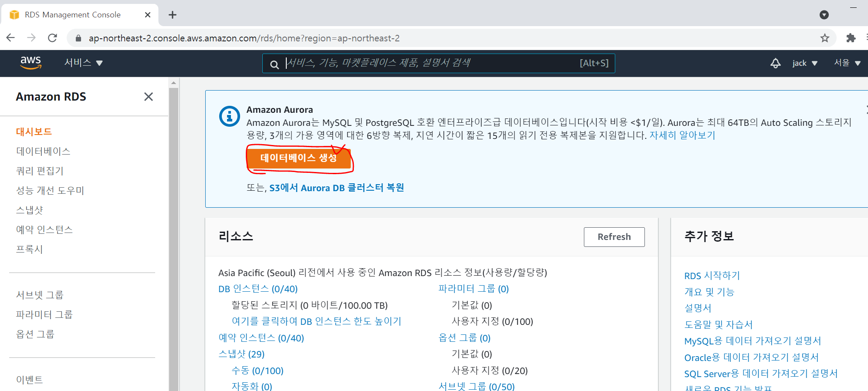This screenshot has width=868, height=391.
Task: Open the DB 인스턴스 (0/40) link
Action: coord(258,289)
